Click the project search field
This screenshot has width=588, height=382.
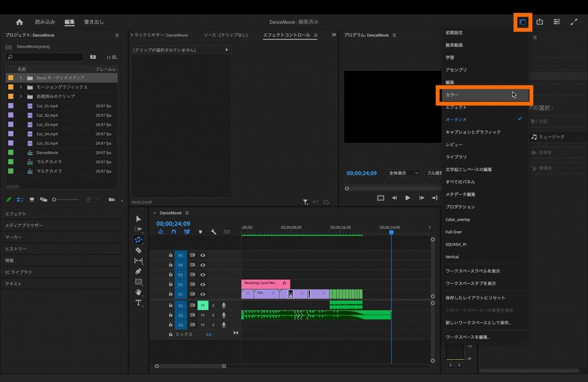pos(44,57)
